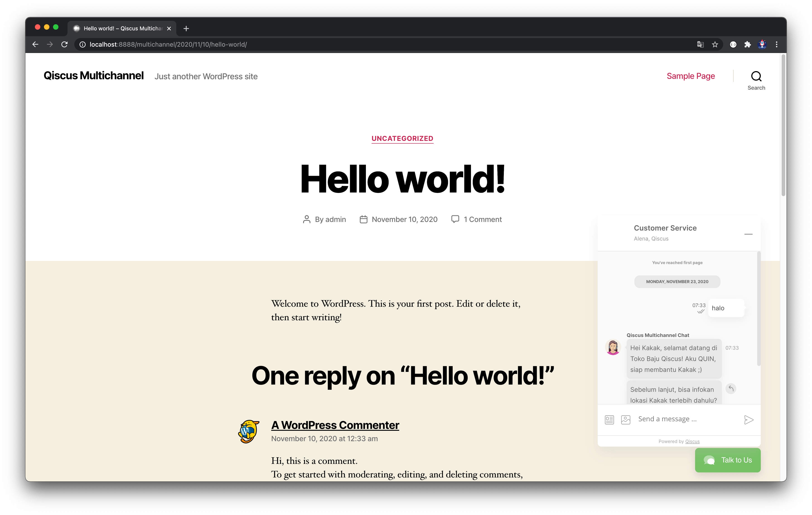
Task: Click the Qiscus Multichannel Chat sender name
Action: click(x=657, y=335)
